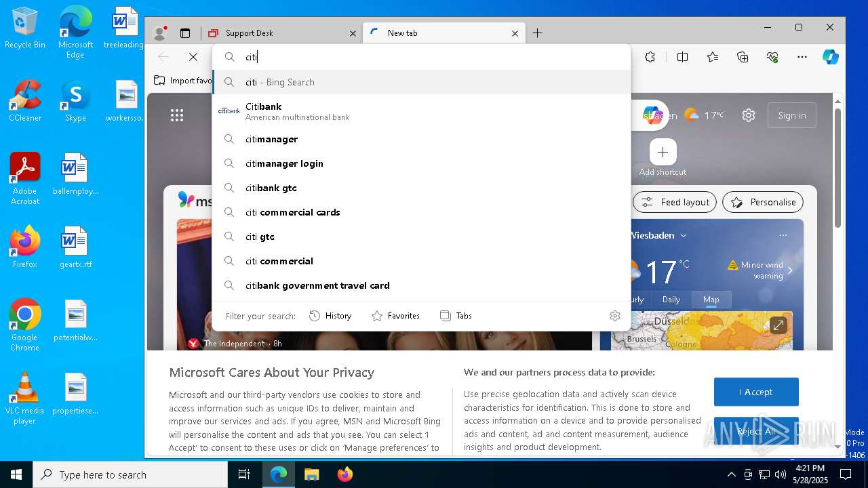This screenshot has width=868, height=488.
Task: Select the citimanager suggestion
Action: pyautogui.click(x=421, y=139)
